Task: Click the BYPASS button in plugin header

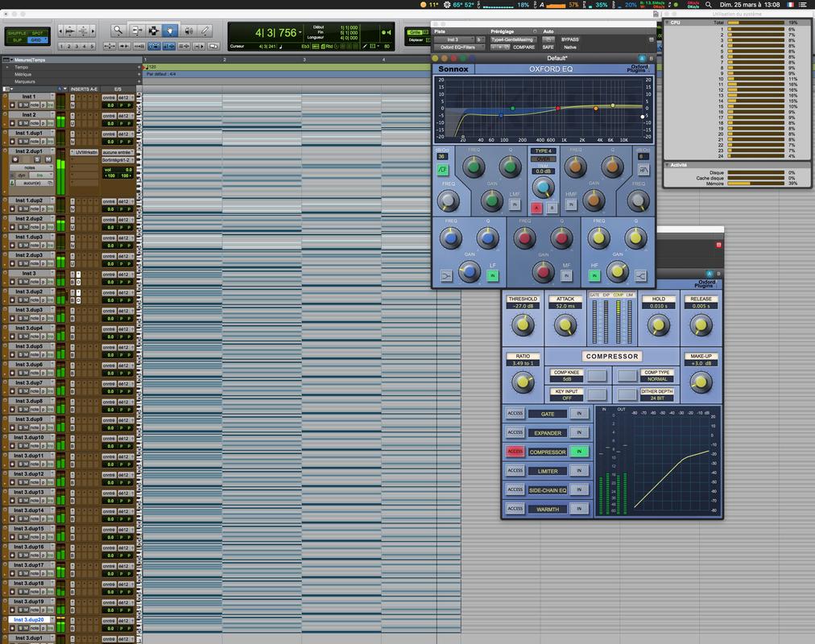Action: pos(569,39)
